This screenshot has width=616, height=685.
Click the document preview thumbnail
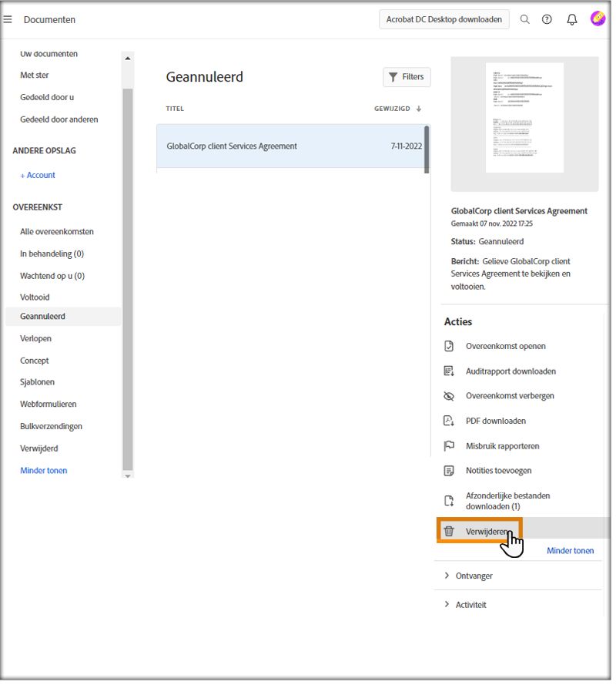coord(524,118)
